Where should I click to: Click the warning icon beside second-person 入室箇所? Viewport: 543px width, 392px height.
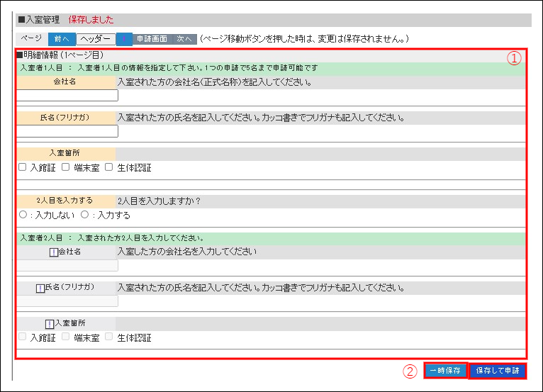[50, 324]
